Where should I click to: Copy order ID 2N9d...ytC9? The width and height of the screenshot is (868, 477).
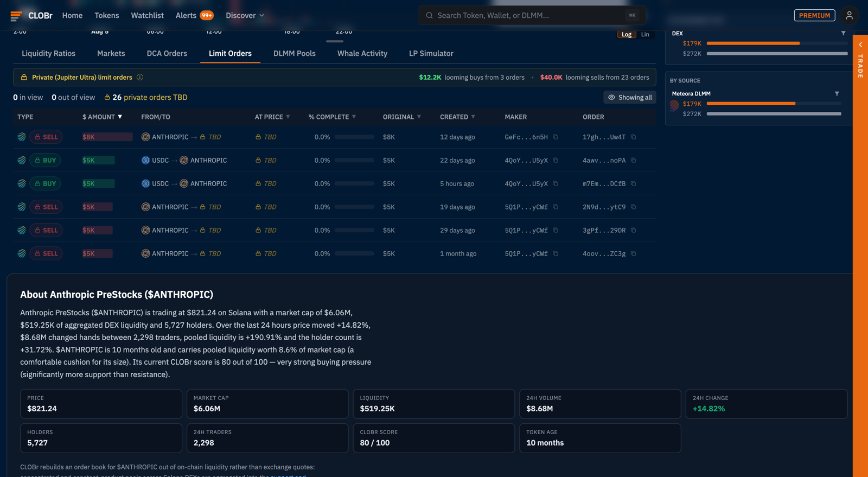click(633, 207)
